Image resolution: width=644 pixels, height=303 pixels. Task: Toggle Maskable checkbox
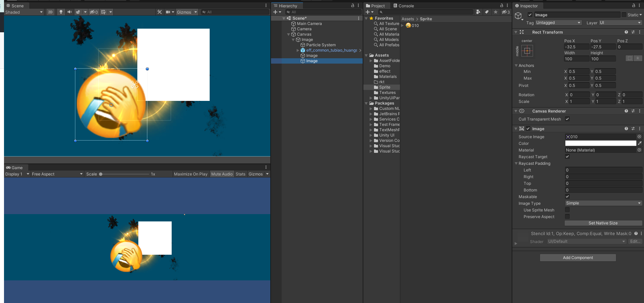click(567, 196)
